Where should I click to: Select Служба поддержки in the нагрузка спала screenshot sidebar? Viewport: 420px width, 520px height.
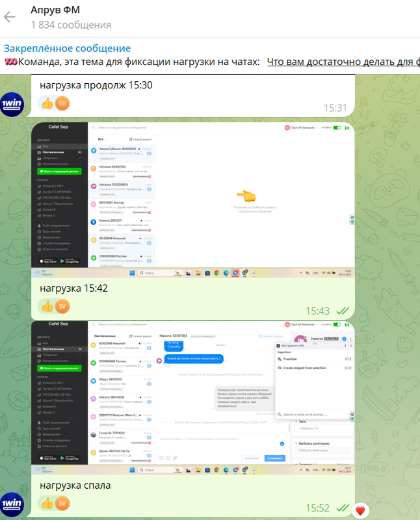53,441
